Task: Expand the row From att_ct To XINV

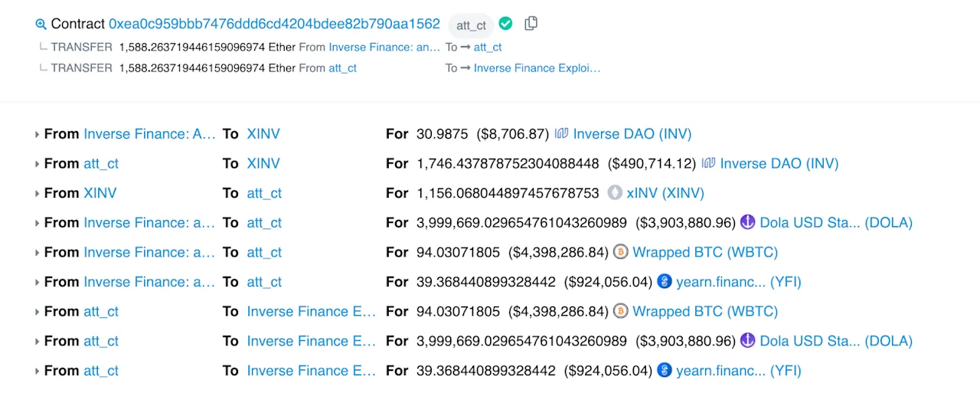Action: point(38,164)
